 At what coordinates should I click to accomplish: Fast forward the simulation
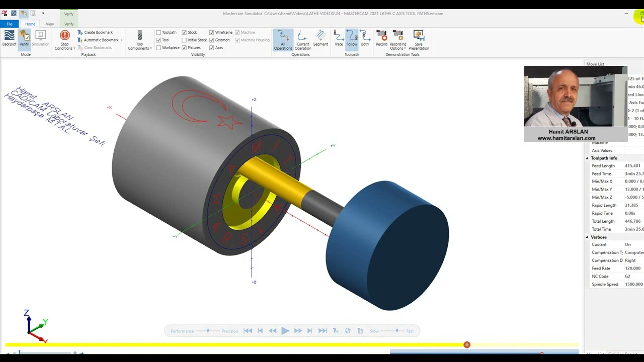298,331
